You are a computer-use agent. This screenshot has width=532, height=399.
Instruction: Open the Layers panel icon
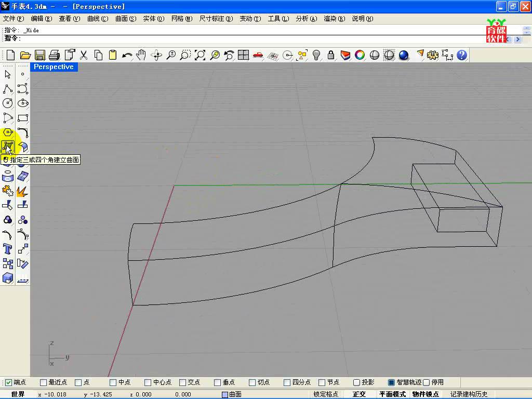pos(345,55)
